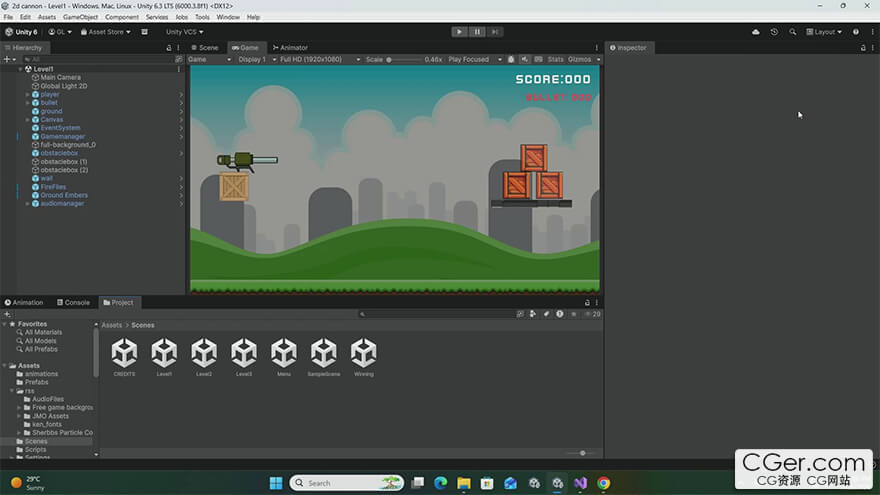Viewport: 880px width, 495px height.
Task: Toggle Gizmos in Game view
Action: 579,59
